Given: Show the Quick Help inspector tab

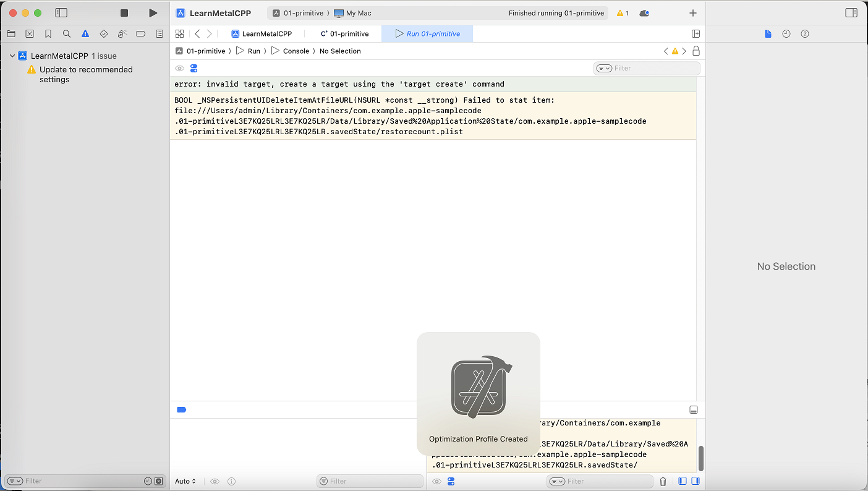Looking at the screenshot, I should point(805,34).
